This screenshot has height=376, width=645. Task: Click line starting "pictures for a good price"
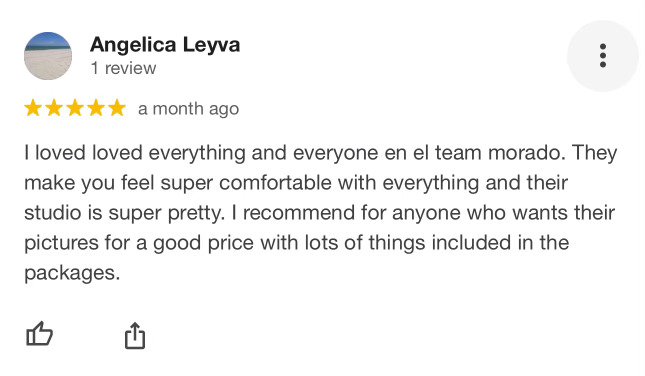pos(297,243)
